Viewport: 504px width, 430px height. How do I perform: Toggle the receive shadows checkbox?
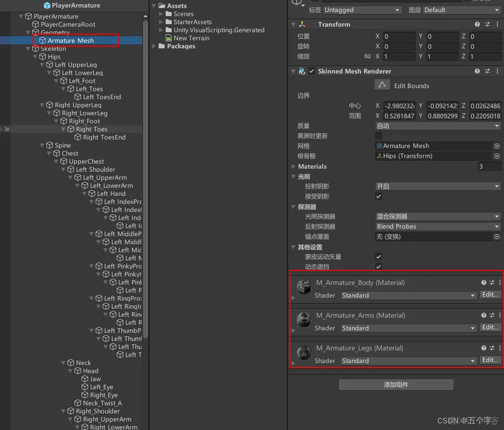(x=379, y=196)
